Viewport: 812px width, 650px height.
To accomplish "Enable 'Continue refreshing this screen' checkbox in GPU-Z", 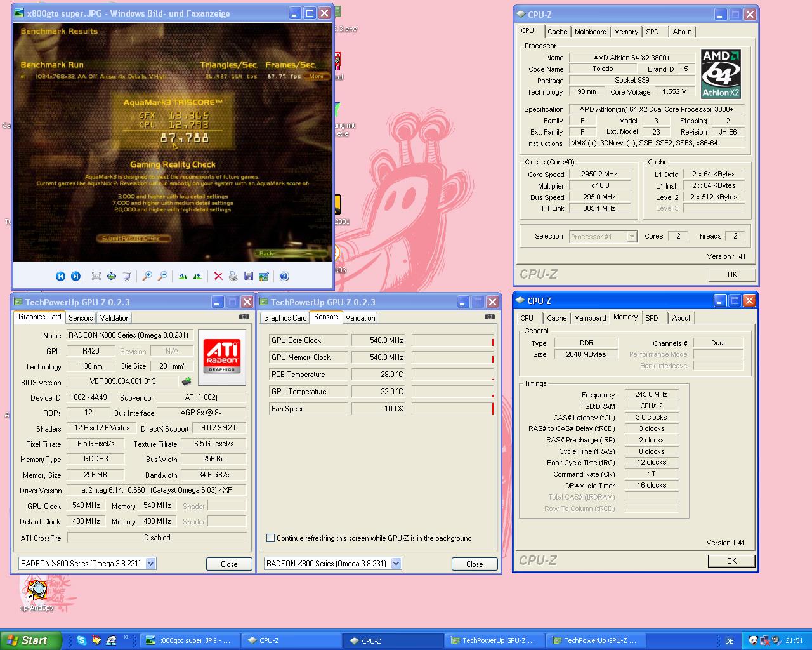I will coord(271,538).
